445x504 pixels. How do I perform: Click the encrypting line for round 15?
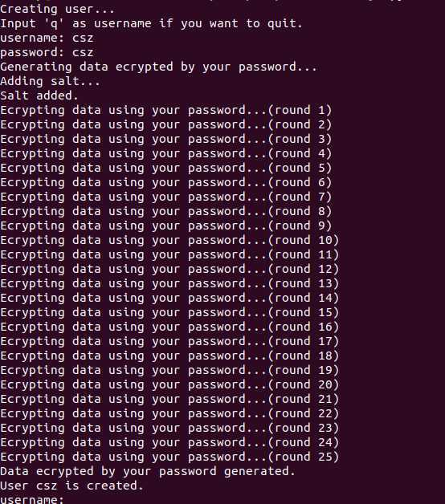coord(169,312)
